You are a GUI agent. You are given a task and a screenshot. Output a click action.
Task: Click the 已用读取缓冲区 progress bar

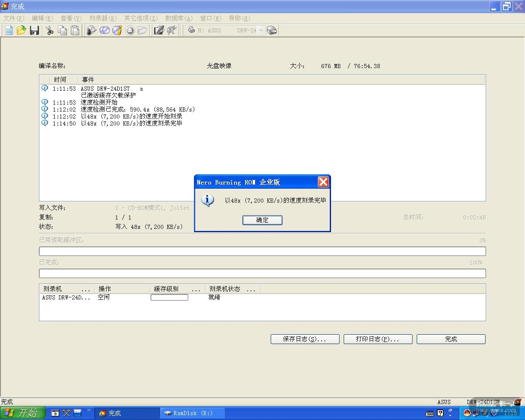262,251
